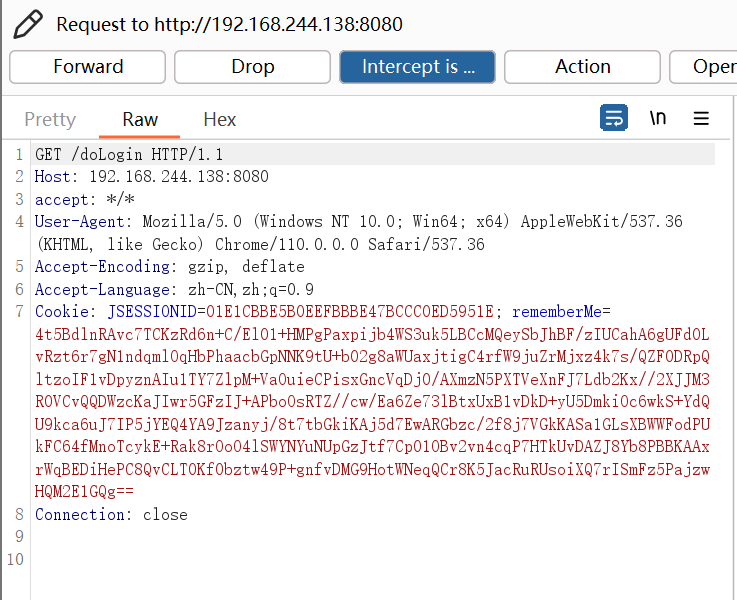Switch to the Hex tab
The image size is (737, 600).
[220, 119]
